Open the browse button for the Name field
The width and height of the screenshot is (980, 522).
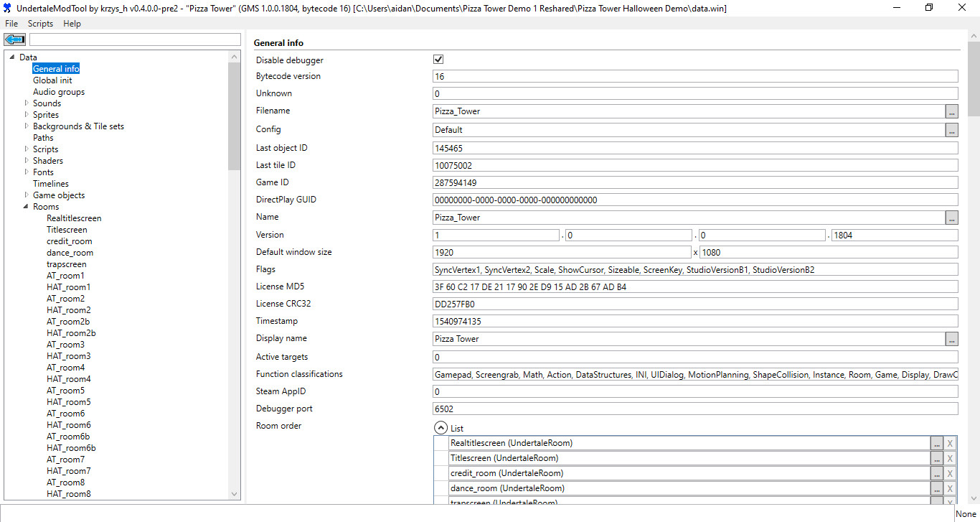951,218
